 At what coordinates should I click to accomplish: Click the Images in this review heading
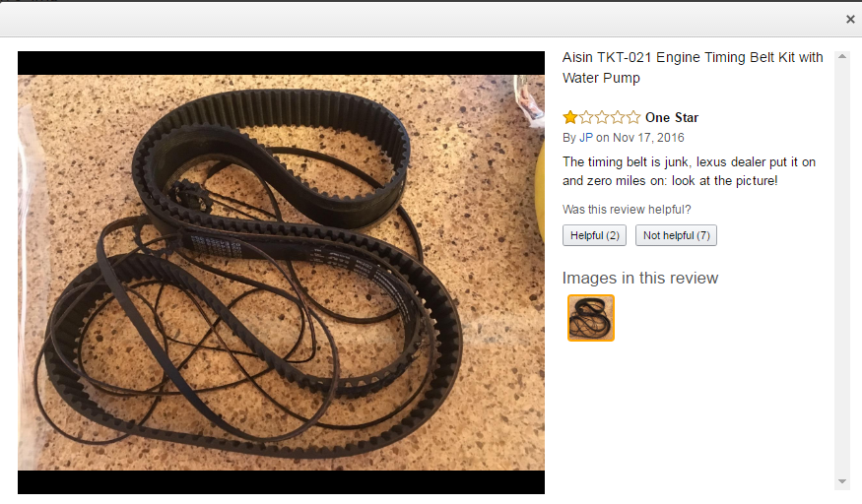pyautogui.click(x=640, y=278)
